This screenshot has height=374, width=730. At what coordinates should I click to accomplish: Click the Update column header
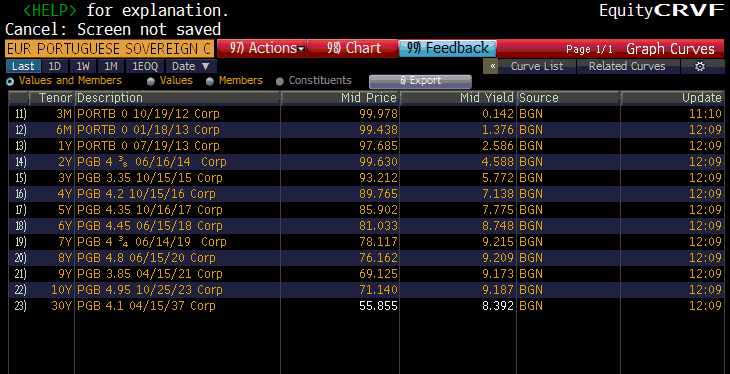tap(672, 98)
